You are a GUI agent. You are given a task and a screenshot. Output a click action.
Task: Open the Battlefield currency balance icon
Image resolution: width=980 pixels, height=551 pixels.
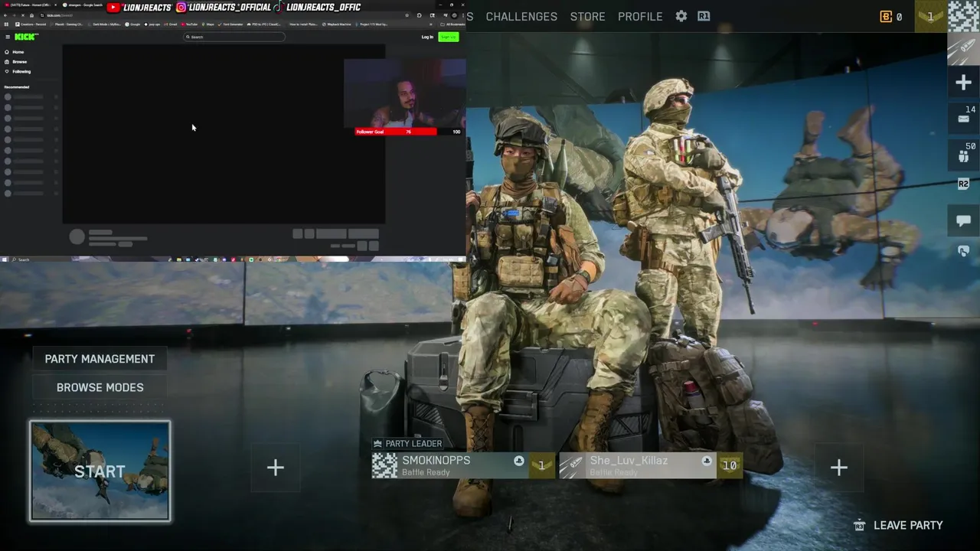886,16
